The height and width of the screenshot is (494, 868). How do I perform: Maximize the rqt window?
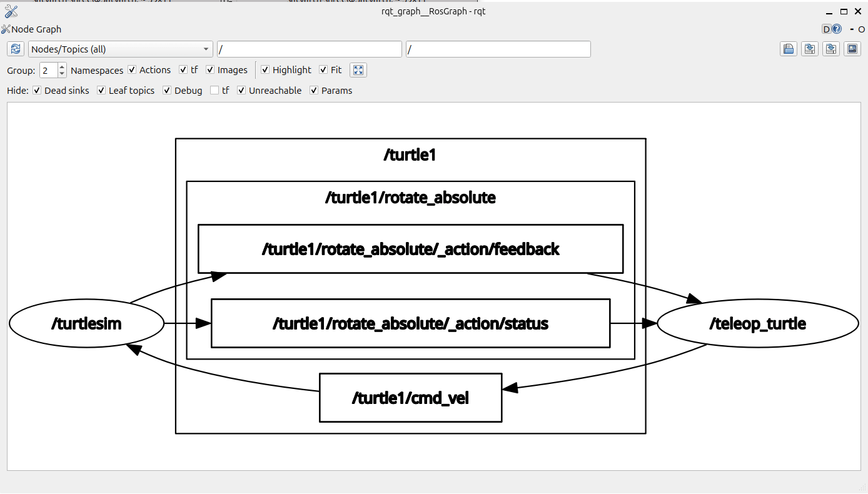click(844, 11)
